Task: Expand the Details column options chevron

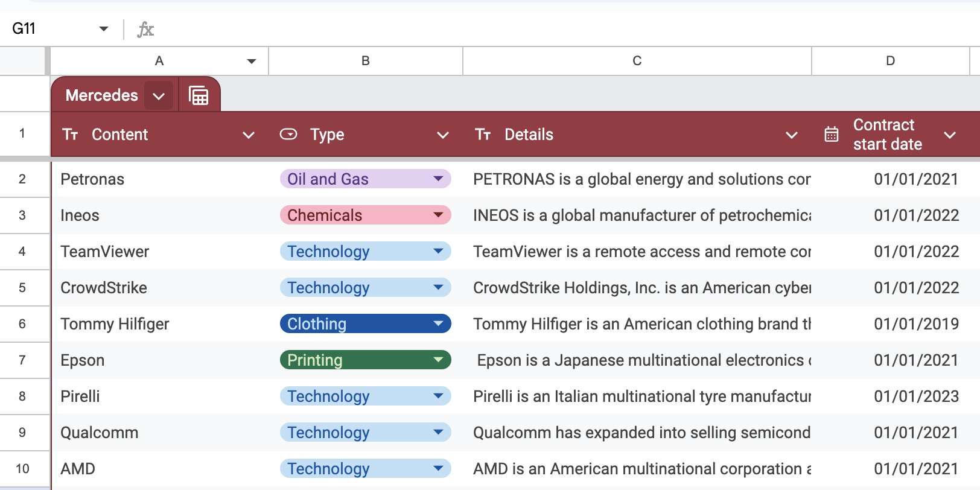Action: click(x=792, y=135)
